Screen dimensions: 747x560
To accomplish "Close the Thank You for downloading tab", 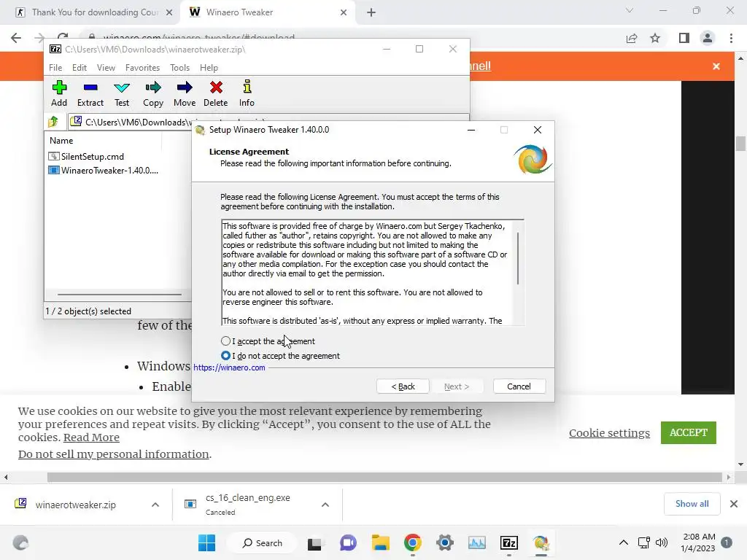I will (x=169, y=12).
